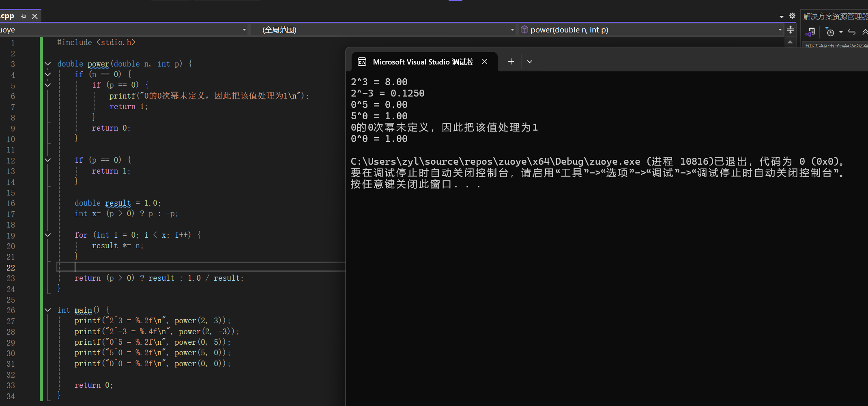Image resolution: width=868 pixels, height=406 pixels.
Task: Close the .cpp editor tab
Action: click(35, 16)
